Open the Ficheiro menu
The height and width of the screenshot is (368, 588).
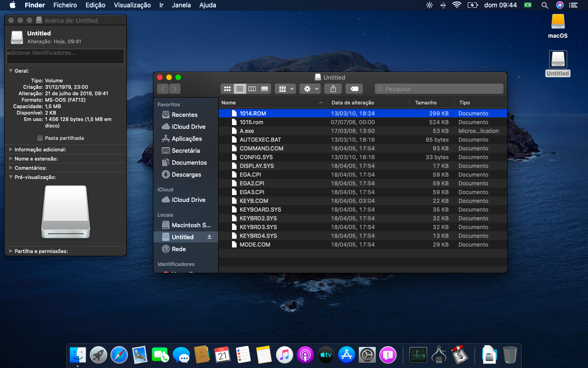click(65, 5)
